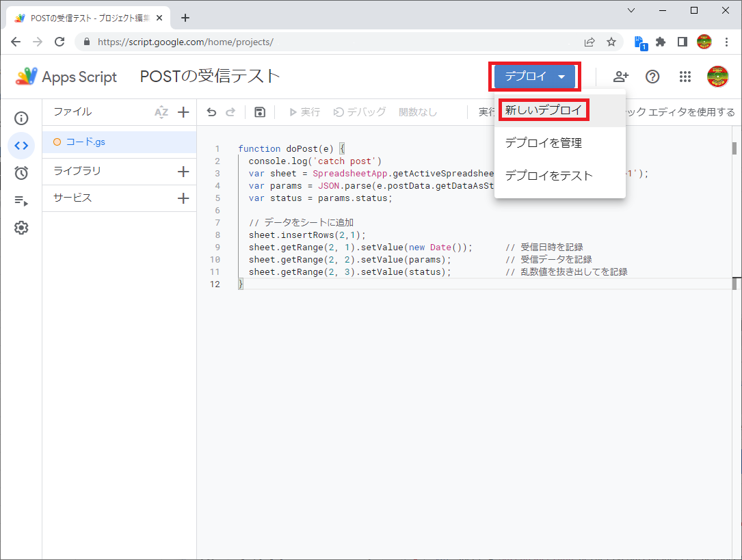742x560 pixels.
Task: Expand the デプロイ dropdown button
Action: [x=535, y=77]
